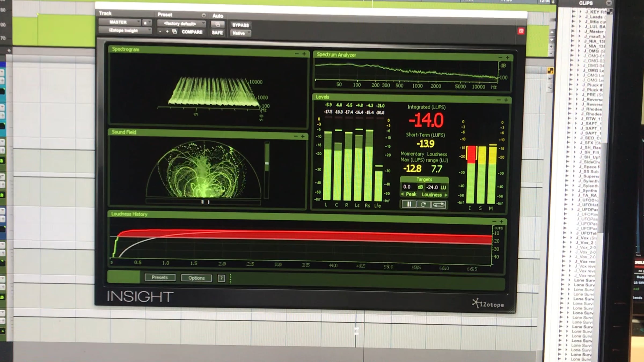
Task: Open the Native processing dropdown
Action: (240, 33)
